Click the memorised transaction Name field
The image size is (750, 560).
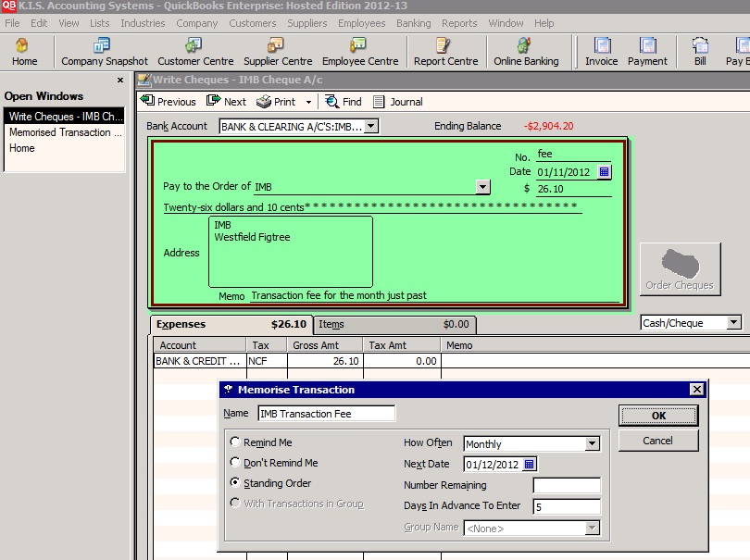pyautogui.click(x=326, y=414)
